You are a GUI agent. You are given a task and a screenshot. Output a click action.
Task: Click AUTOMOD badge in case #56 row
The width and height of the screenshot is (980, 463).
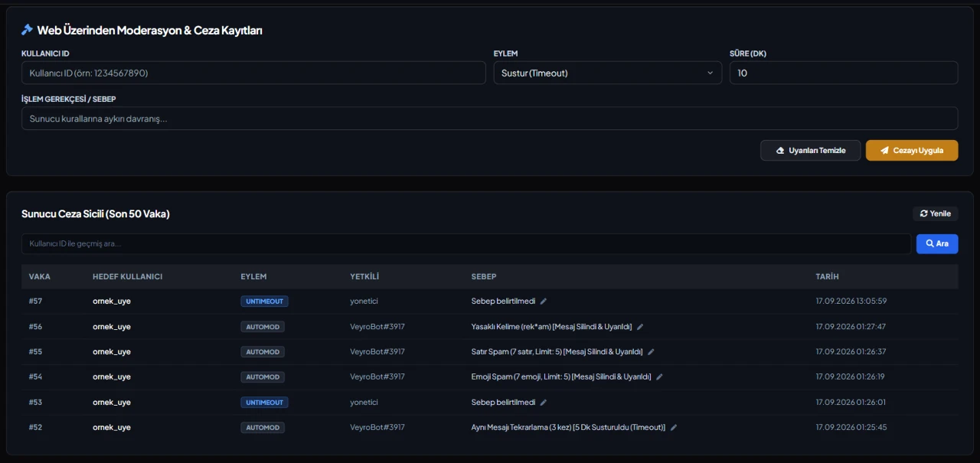[263, 327]
